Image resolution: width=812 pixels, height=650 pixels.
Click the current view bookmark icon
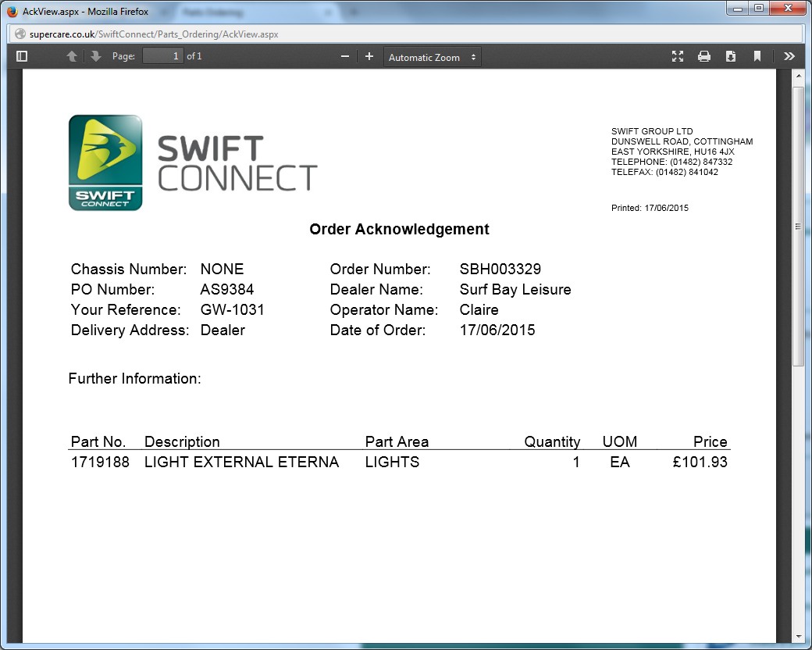pos(757,56)
